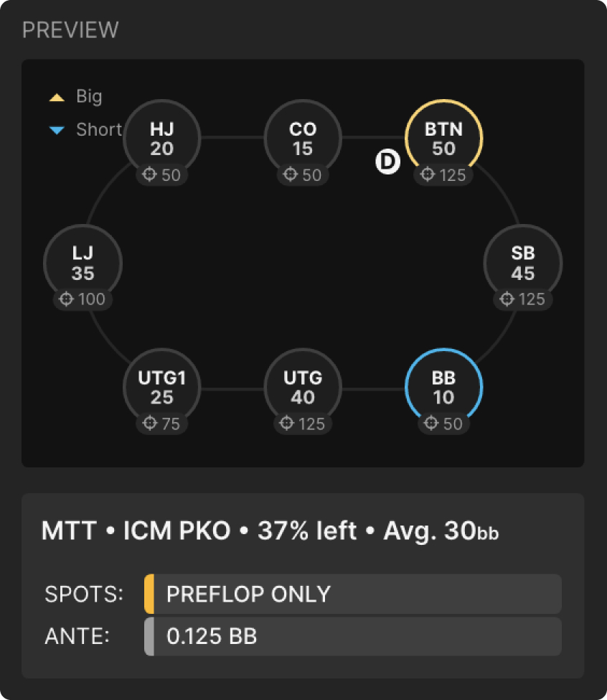Select the BTN seat with 50 stack

(x=444, y=139)
